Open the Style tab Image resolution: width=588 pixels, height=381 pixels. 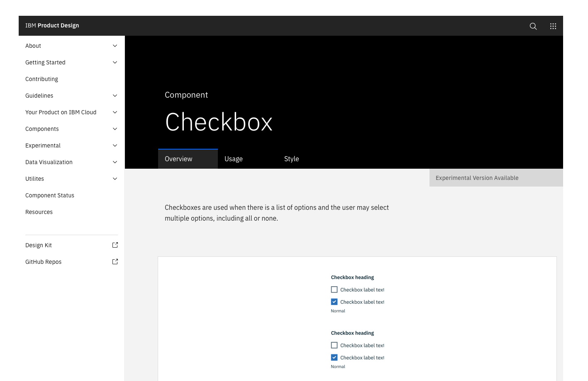[291, 159]
